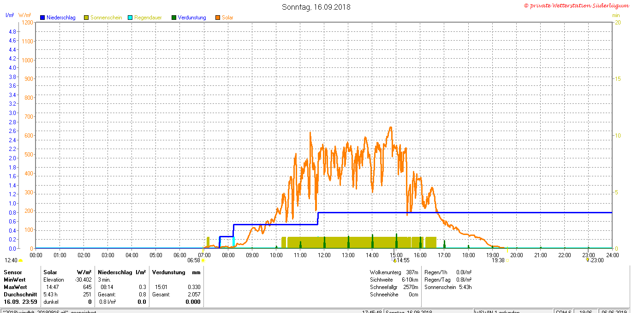
Task: Click the sunrise marker at 06:58
Action: (x=203, y=261)
